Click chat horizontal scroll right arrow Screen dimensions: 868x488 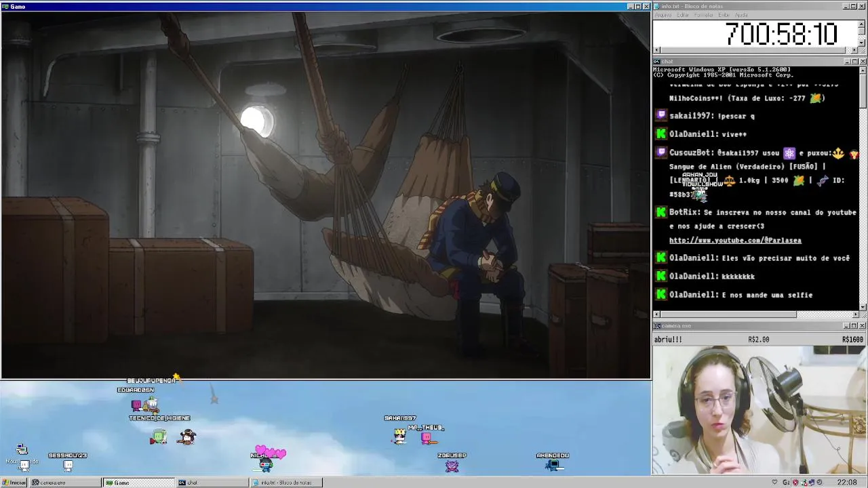(854, 314)
